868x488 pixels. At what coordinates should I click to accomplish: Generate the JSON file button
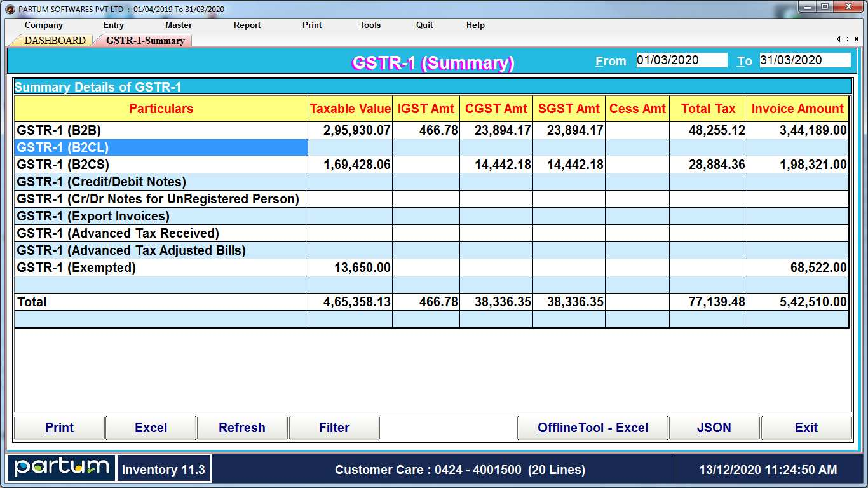tap(714, 428)
